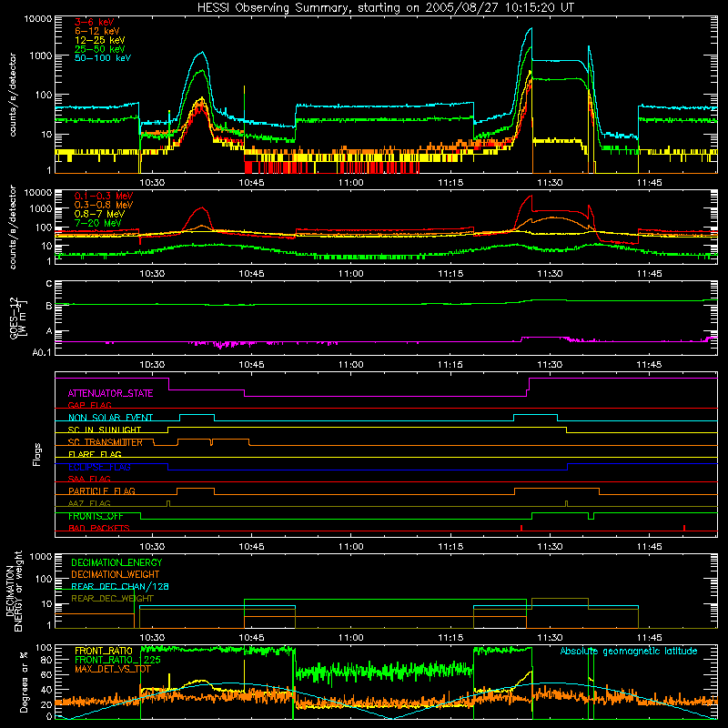Viewport: 728px width, 728px height.
Task: Click the 12-25 keV legend entry
Action: [x=99, y=40]
